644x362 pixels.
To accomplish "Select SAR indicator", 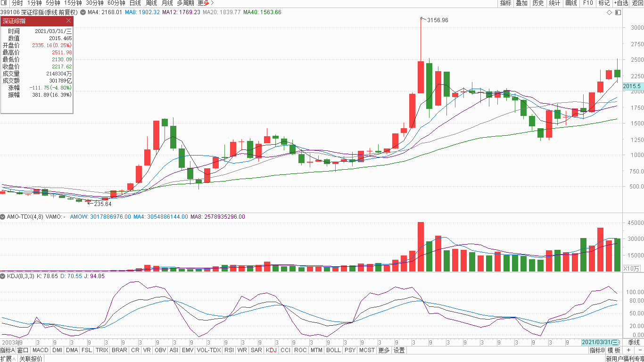I will click(x=256, y=350).
